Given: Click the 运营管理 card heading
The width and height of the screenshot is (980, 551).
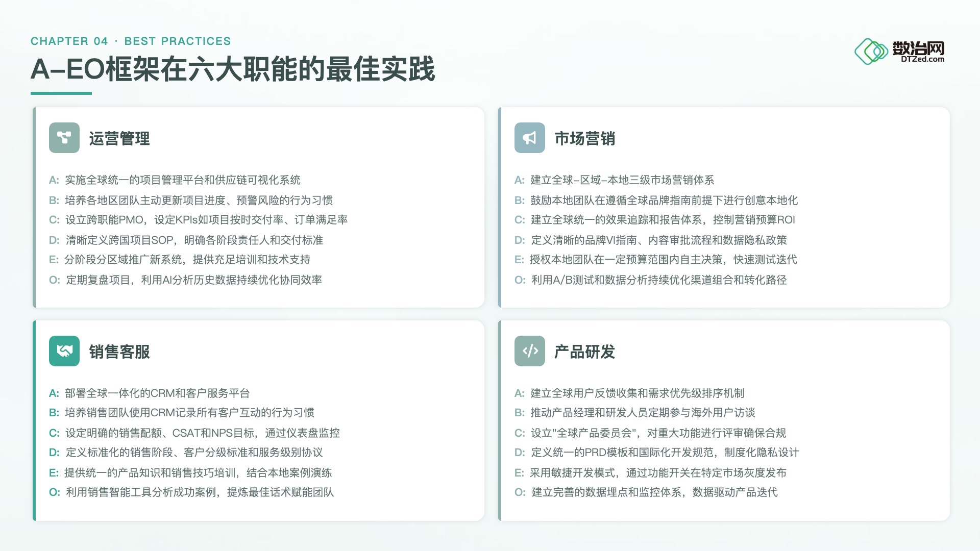Looking at the screenshot, I should pyautogui.click(x=119, y=139).
